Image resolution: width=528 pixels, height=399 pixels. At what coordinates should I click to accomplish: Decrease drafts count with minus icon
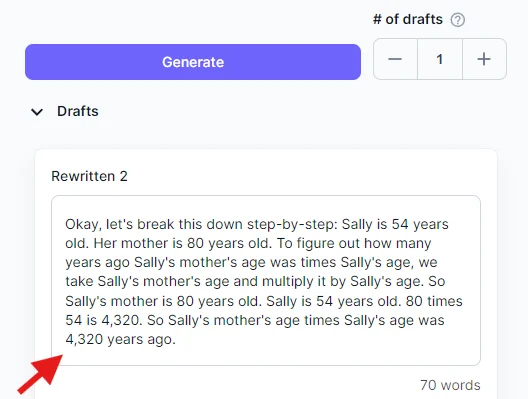pos(395,59)
